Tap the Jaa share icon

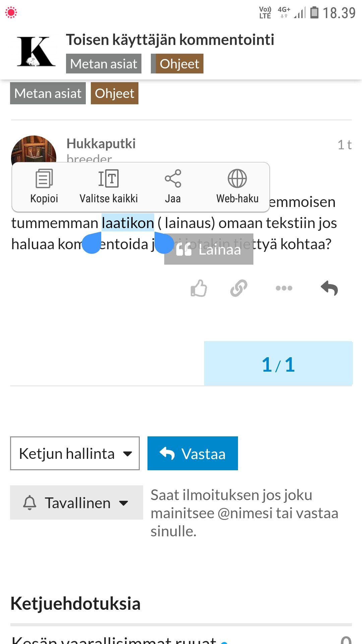point(173,179)
